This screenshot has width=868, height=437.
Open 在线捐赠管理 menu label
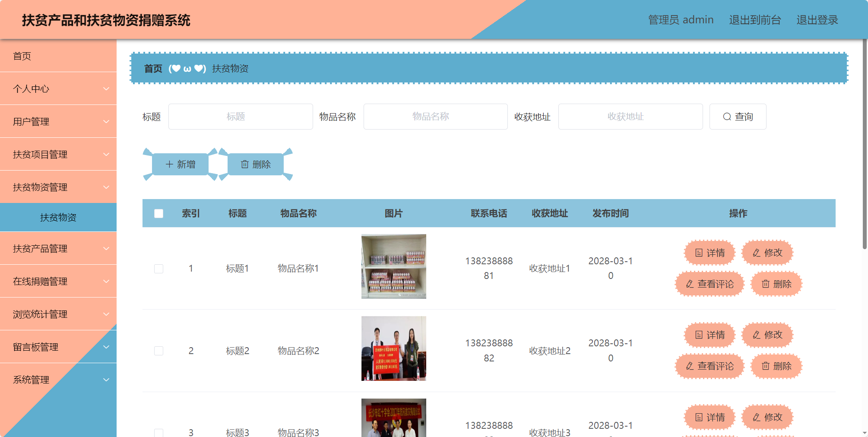click(x=40, y=281)
